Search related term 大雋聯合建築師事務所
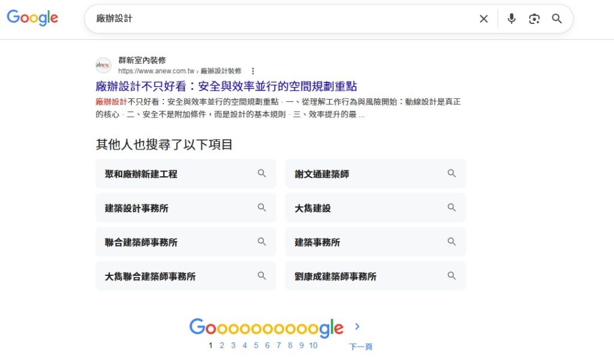Viewport: 614px width, 364px height. [186, 276]
